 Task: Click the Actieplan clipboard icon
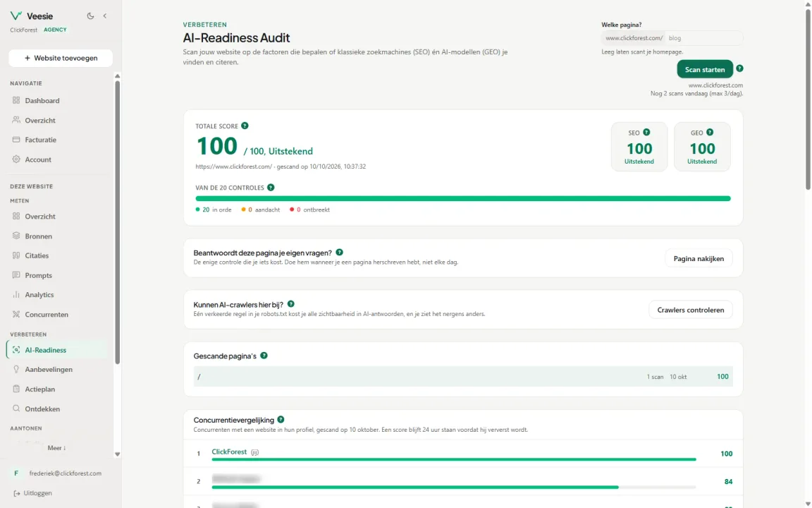(16, 389)
